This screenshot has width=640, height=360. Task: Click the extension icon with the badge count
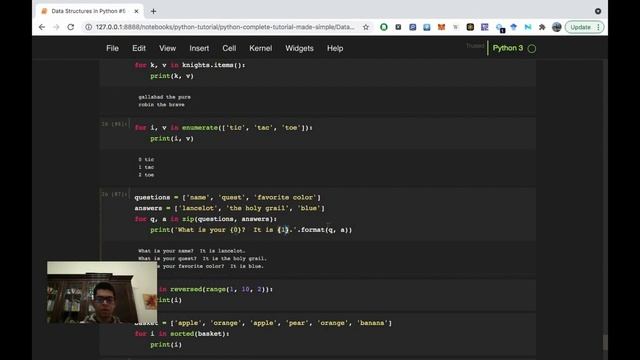click(x=499, y=27)
